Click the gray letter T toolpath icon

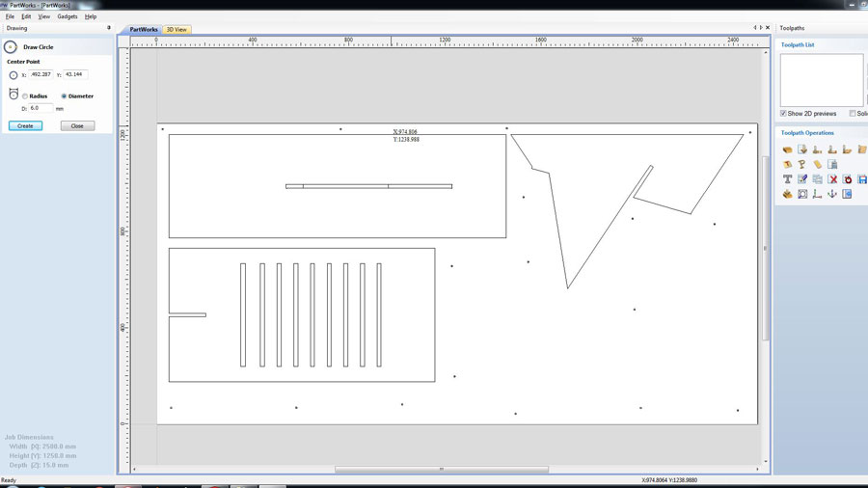pyautogui.click(x=787, y=179)
